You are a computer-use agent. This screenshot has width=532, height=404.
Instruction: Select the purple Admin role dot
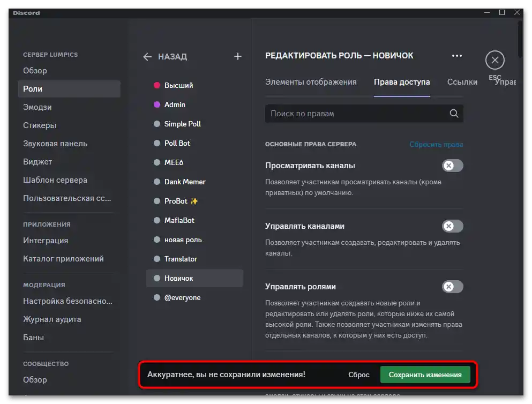tap(157, 104)
